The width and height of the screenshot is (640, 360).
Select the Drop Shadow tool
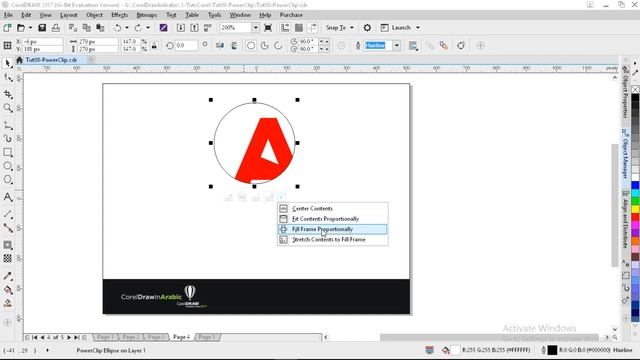7,245
